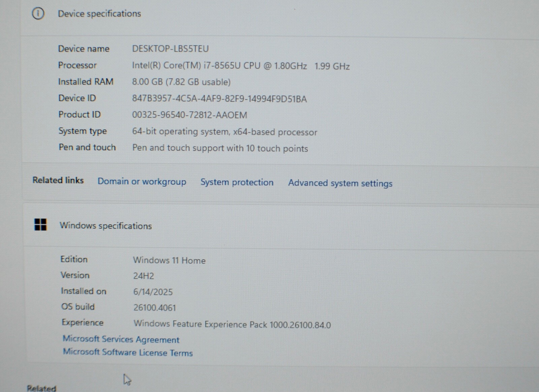Open the System protection link

click(237, 182)
